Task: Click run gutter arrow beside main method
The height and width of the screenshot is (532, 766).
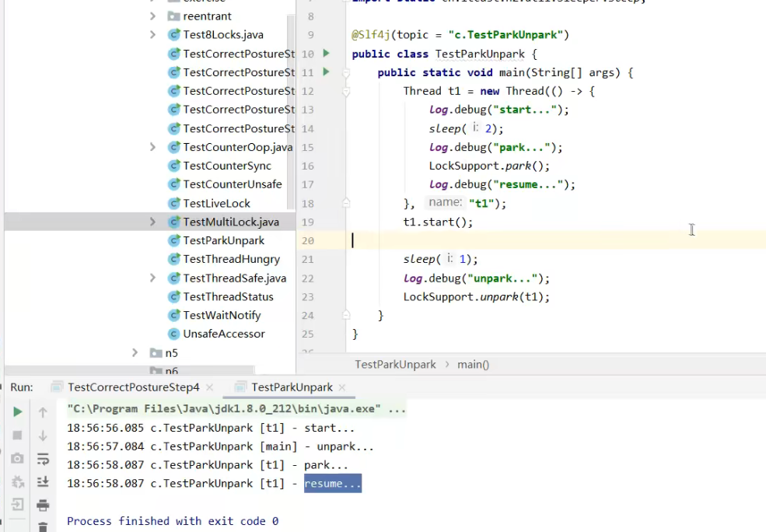Action: click(326, 72)
